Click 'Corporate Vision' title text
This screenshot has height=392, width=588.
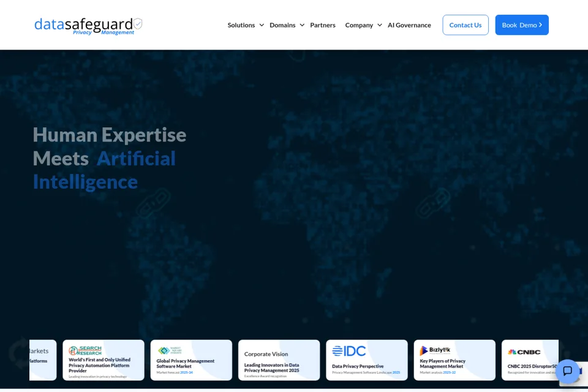coord(266,354)
